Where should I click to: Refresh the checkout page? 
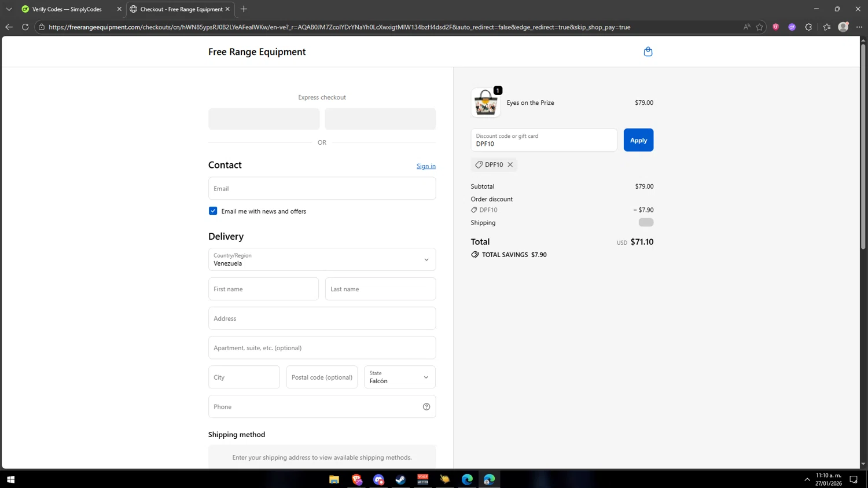[x=25, y=27]
